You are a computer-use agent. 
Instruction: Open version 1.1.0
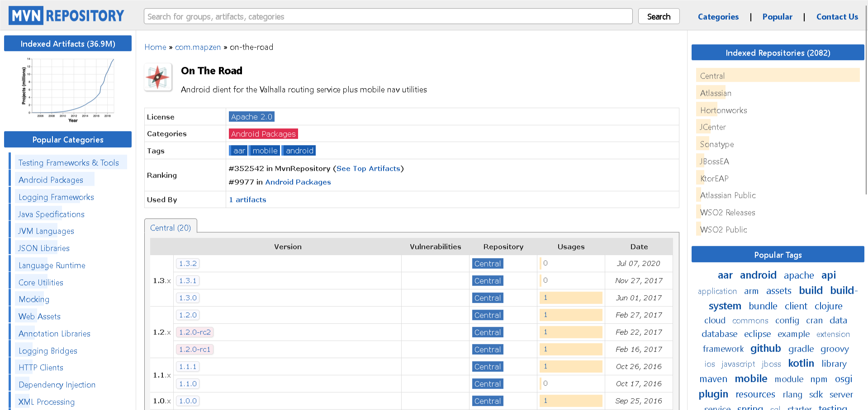pyautogui.click(x=188, y=384)
